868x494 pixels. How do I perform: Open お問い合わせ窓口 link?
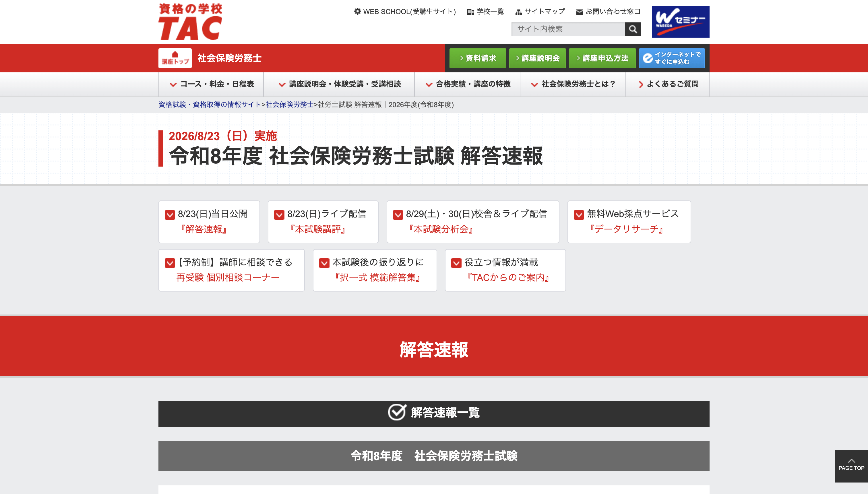pos(613,11)
